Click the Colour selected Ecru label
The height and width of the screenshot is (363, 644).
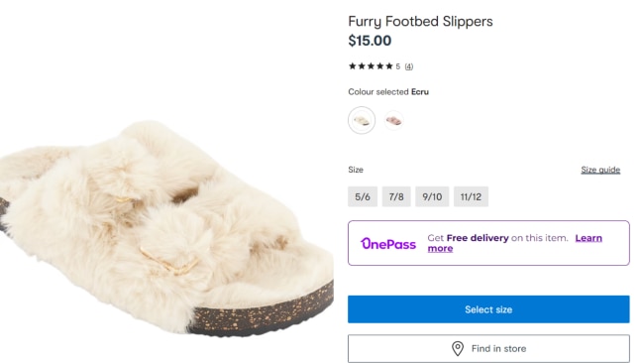tap(388, 91)
